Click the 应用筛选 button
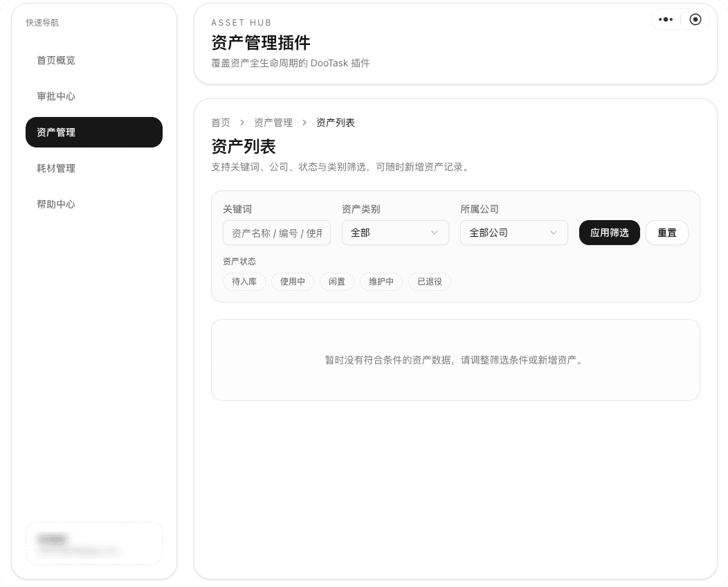This screenshot has width=728, height=587. (609, 233)
